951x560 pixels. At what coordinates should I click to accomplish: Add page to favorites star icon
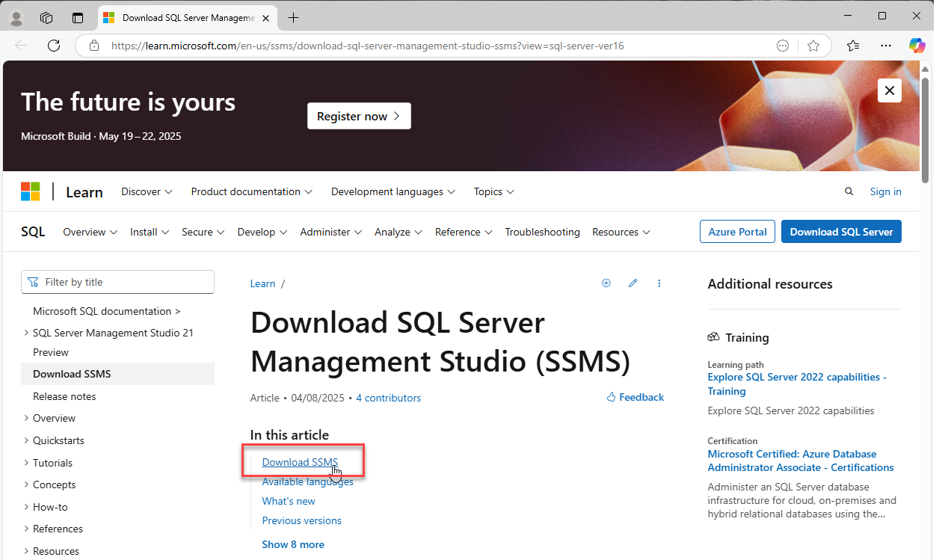(x=813, y=46)
